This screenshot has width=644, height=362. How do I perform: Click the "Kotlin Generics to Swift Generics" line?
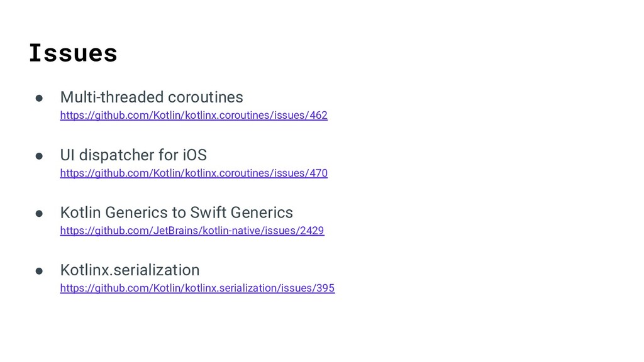[177, 212]
